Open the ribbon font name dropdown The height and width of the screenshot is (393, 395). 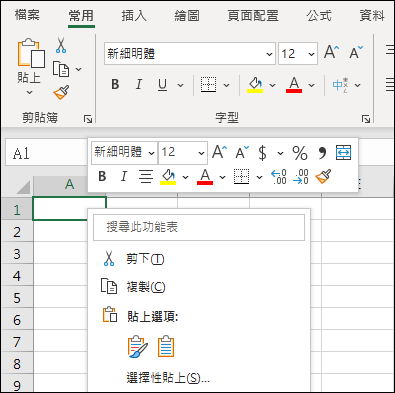tap(269, 54)
